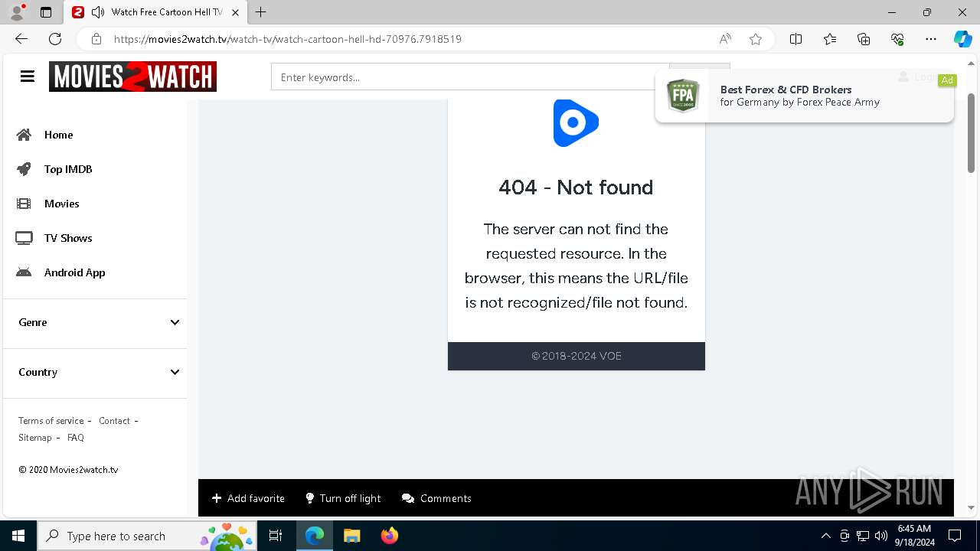
Task: Click the Movies film icon
Action: [24, 204]
